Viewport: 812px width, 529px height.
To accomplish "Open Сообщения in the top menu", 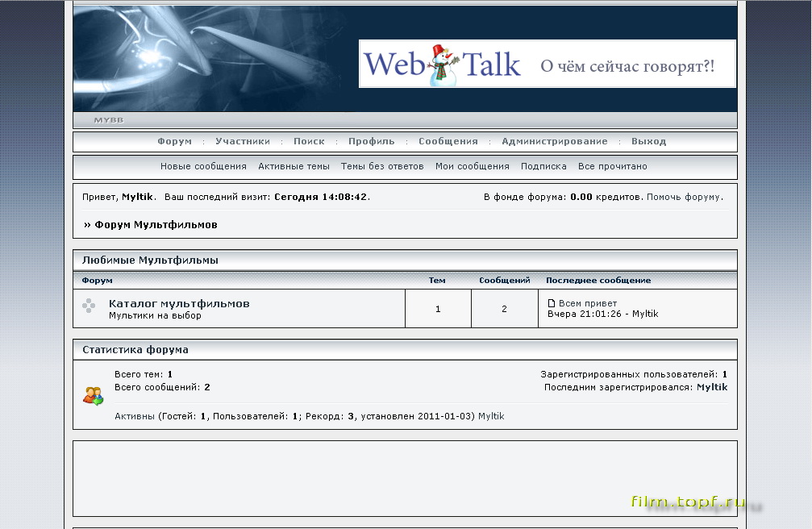I will pyautogui.click(x=448, y=141).
